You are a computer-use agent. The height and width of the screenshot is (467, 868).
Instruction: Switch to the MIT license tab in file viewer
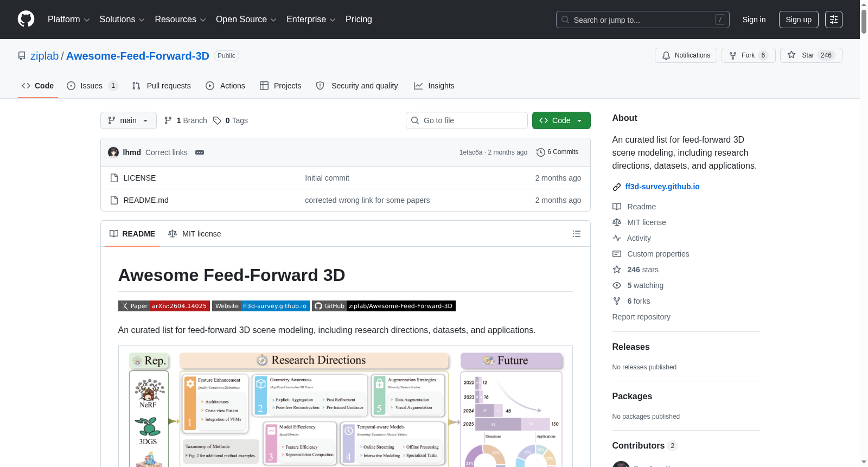(x=195, y=234)
